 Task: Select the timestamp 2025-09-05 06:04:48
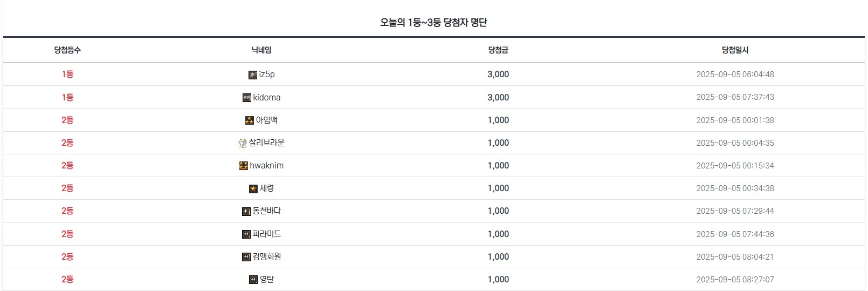coord(735,75)
